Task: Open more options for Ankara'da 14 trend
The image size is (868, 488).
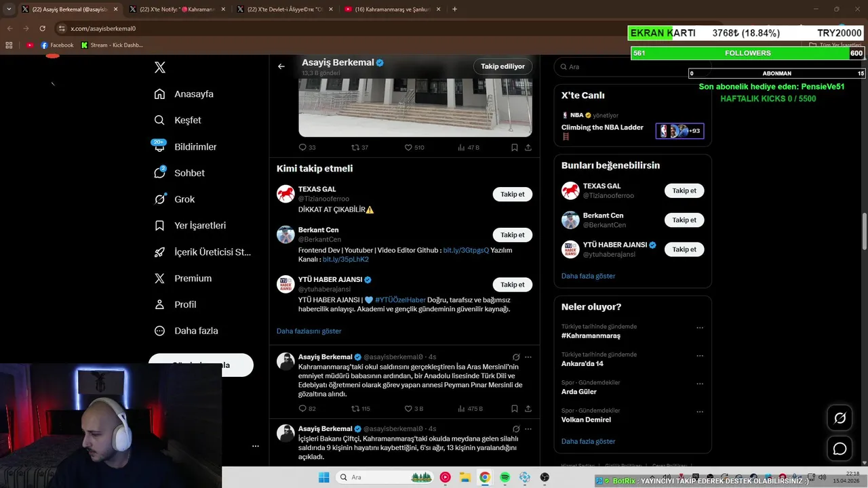Action: pos(700,356)
